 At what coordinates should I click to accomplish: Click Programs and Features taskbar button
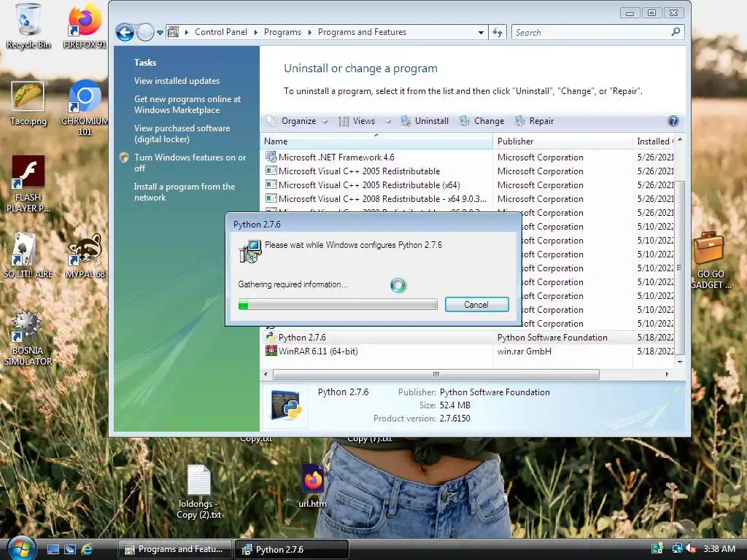pyautogui.click(x=174, y=549)
